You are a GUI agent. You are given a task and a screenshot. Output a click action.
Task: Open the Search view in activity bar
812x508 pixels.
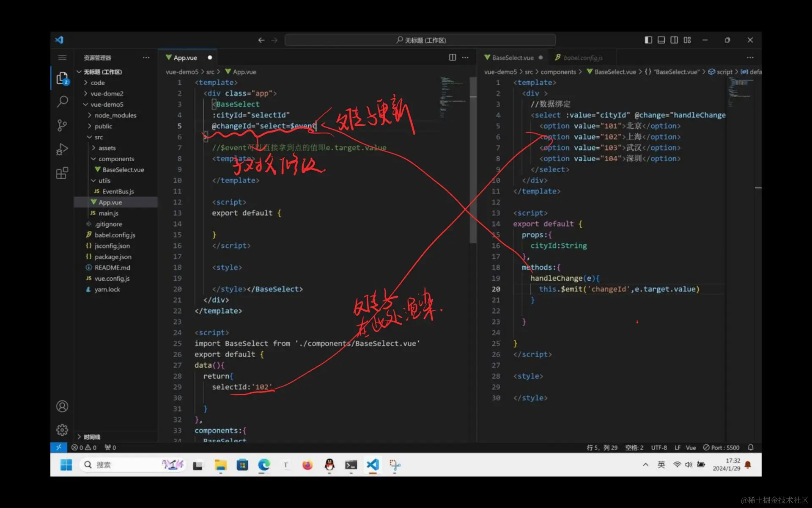pos(62,101)
